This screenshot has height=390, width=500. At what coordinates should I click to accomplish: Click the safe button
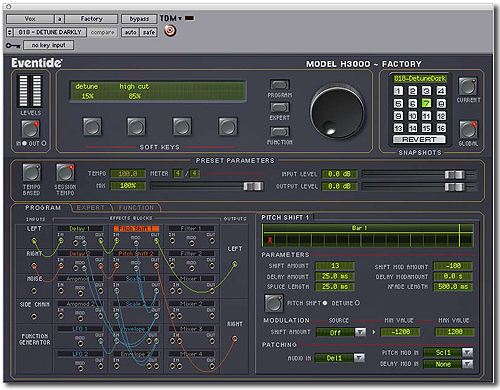click(149, 32)
